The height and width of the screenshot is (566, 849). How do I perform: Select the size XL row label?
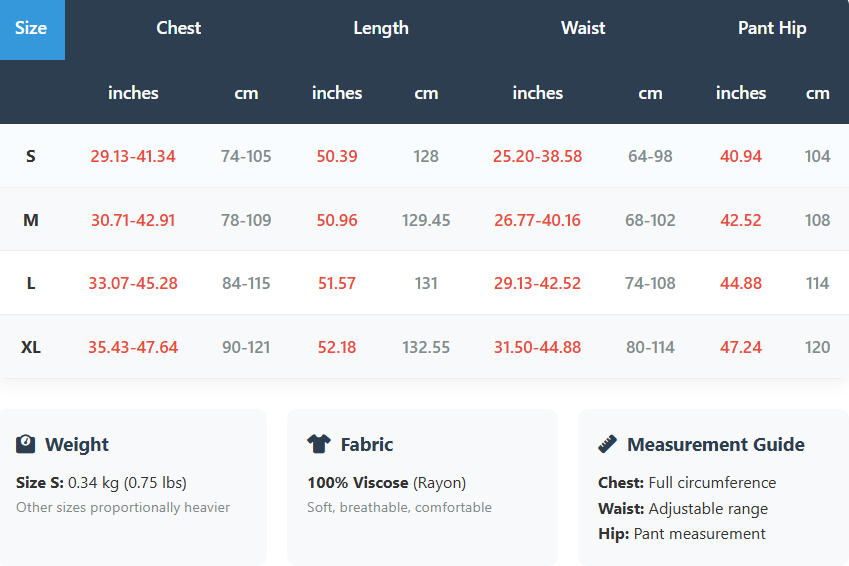[31, 347]
